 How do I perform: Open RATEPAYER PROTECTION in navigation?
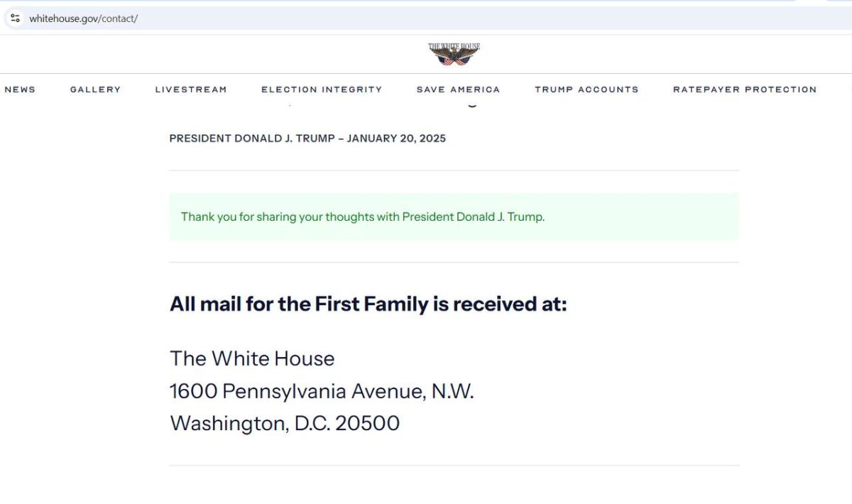coord(745,89)
